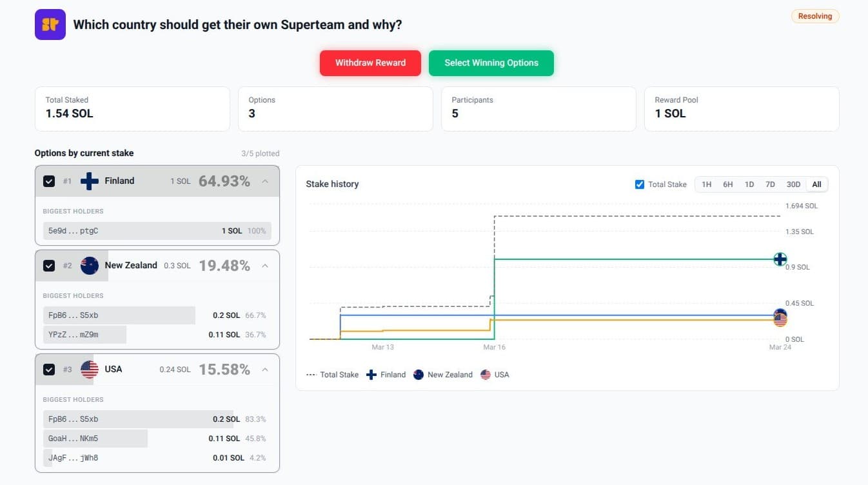Click the 0.45 SOL axis label
Image resolution: width=868 pixels, height=485 pixels.
click(x=800, y=303)
